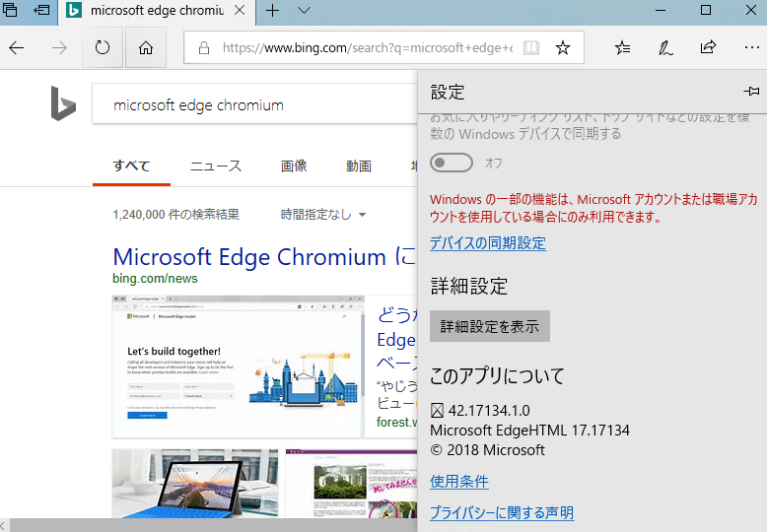Focus the Bing search box
767x532 pixels.
254,105
